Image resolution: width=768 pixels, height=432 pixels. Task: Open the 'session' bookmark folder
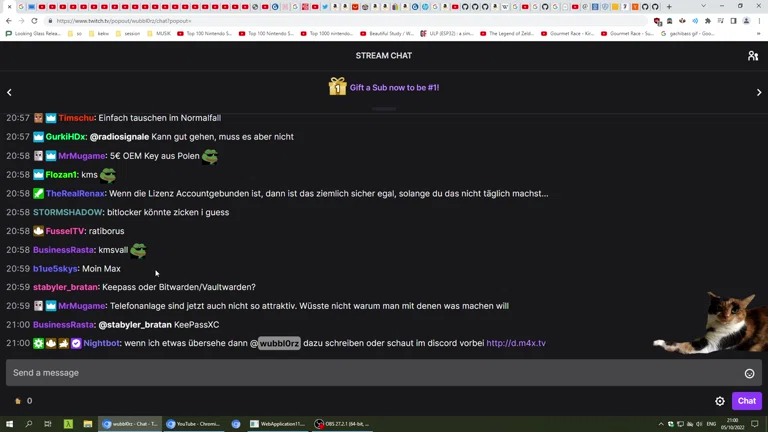(x=128, y=34)
